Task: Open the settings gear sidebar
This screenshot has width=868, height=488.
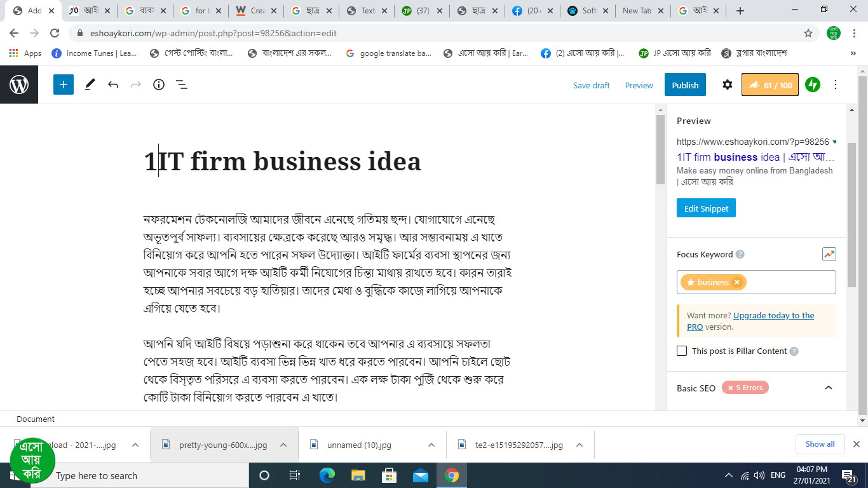Action: pyautogui.click(x=727, y=85)
